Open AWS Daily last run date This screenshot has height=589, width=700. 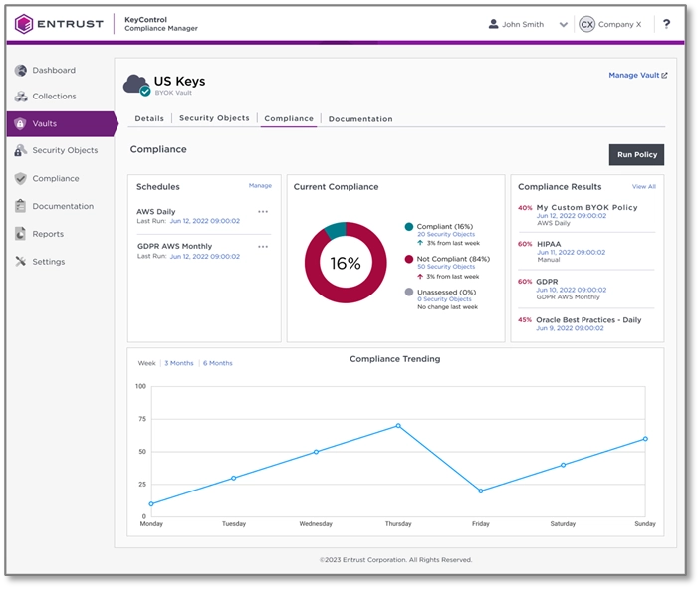[205, 221]
